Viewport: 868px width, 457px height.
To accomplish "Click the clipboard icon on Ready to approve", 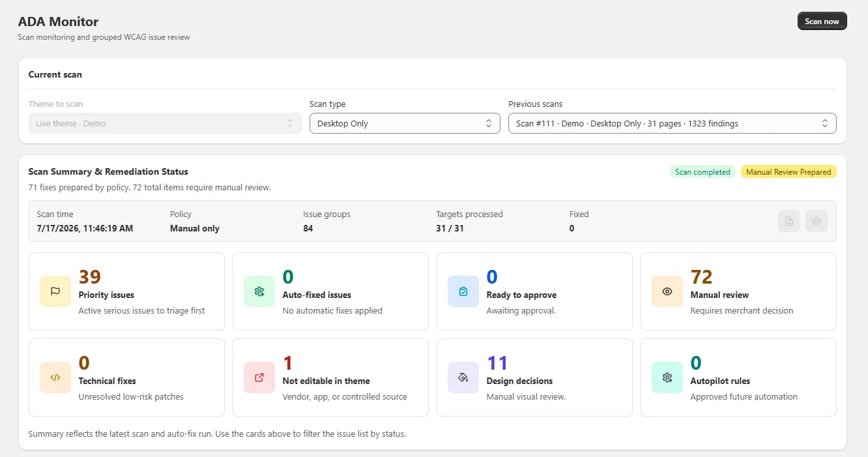I will coord(463,291).
